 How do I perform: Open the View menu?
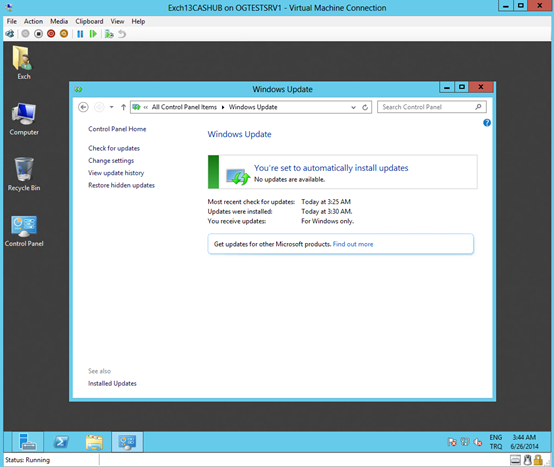pyautogui.click(x=117, y=21)
